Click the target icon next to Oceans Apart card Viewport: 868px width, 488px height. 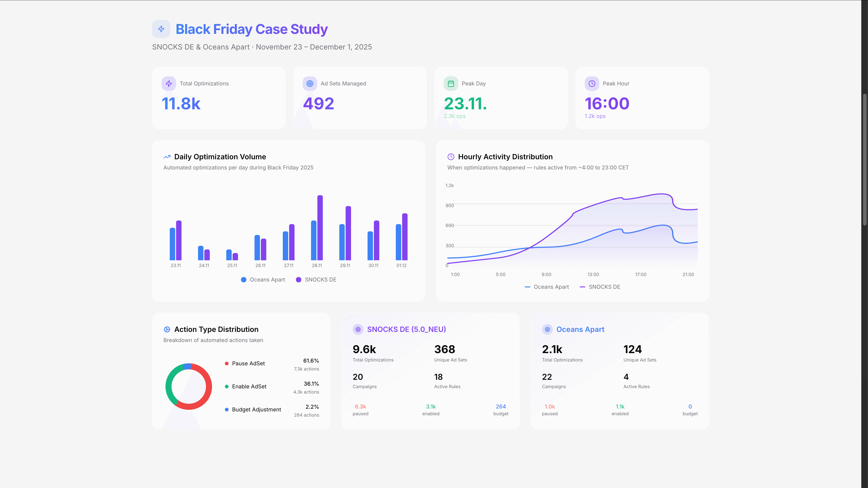(547, 329)
